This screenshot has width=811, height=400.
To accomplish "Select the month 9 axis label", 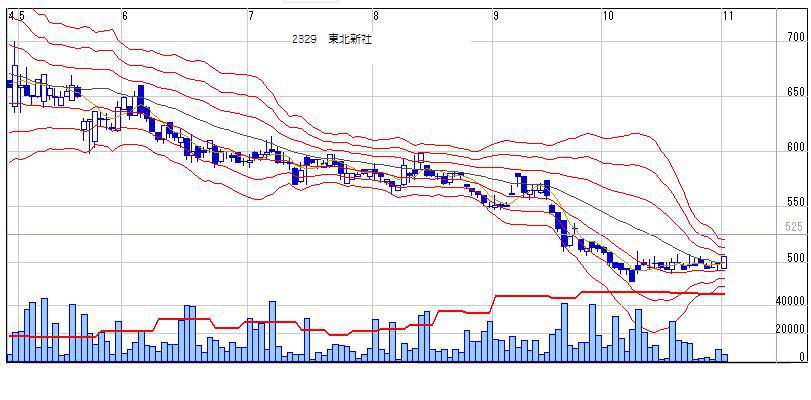I will click(496, 16).
